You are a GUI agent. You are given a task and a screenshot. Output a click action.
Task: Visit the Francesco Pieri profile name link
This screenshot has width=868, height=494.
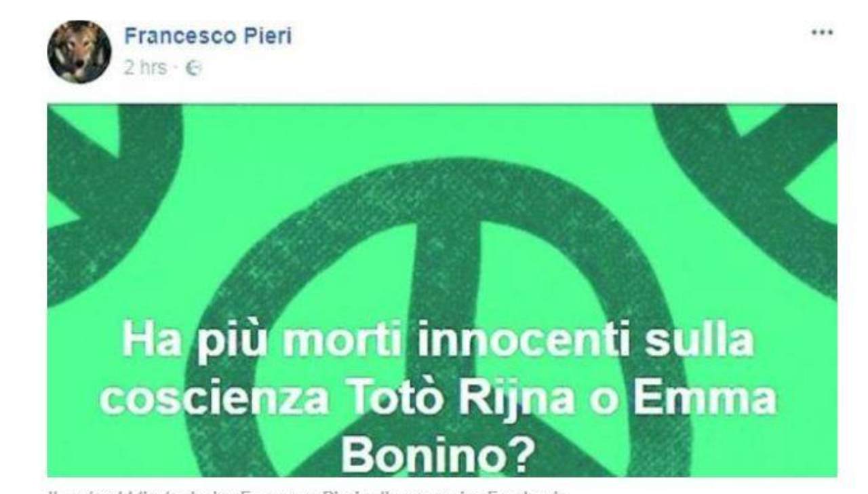[x=208, y=36]
